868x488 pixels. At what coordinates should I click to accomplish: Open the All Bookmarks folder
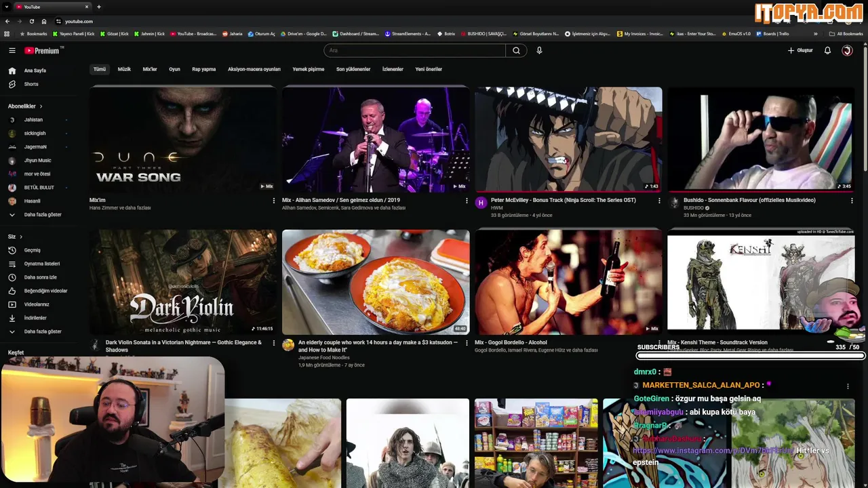coord(846,33)
